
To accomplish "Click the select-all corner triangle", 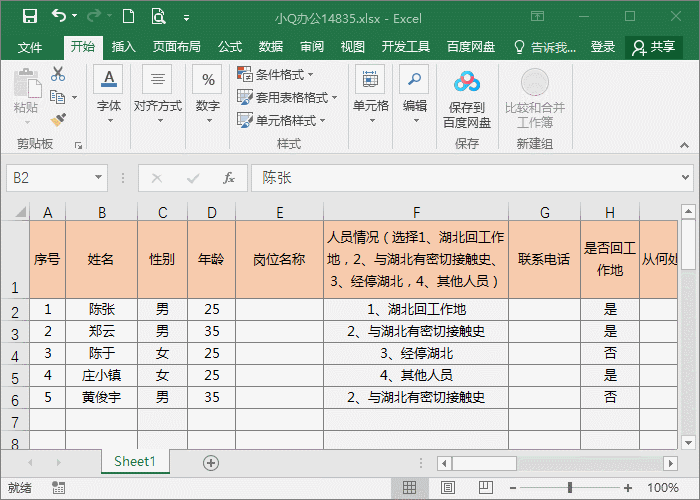I will tap(20, 211).
